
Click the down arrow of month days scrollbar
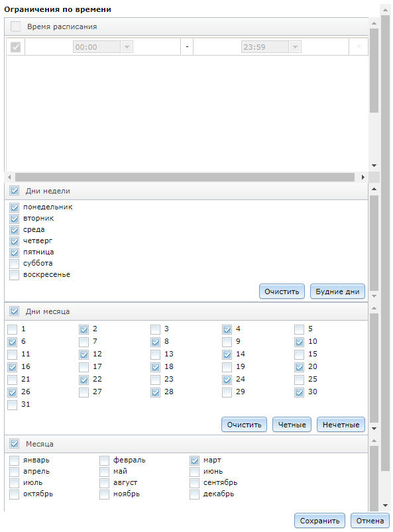(374, 429)
